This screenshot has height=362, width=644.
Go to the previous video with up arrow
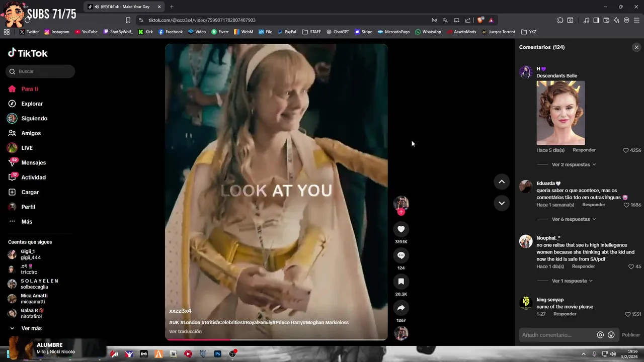[x=502, y=182]
